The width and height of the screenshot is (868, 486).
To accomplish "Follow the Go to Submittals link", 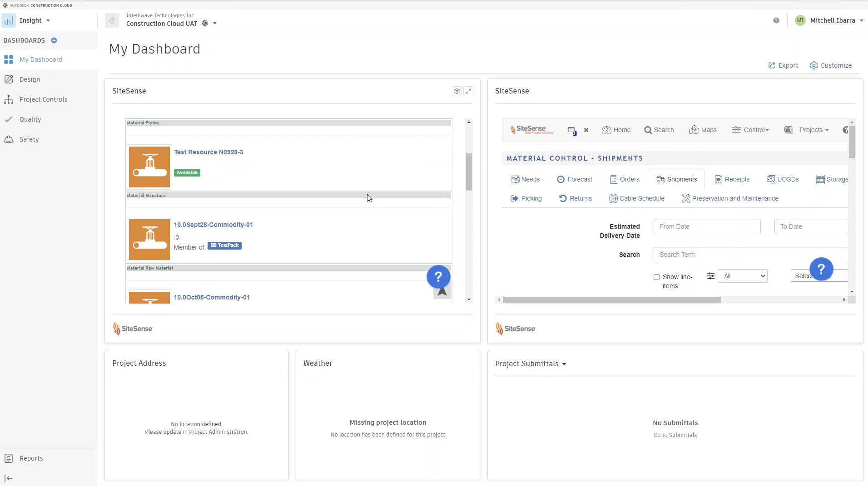I will pyautogui.click(x=675, y=435).
